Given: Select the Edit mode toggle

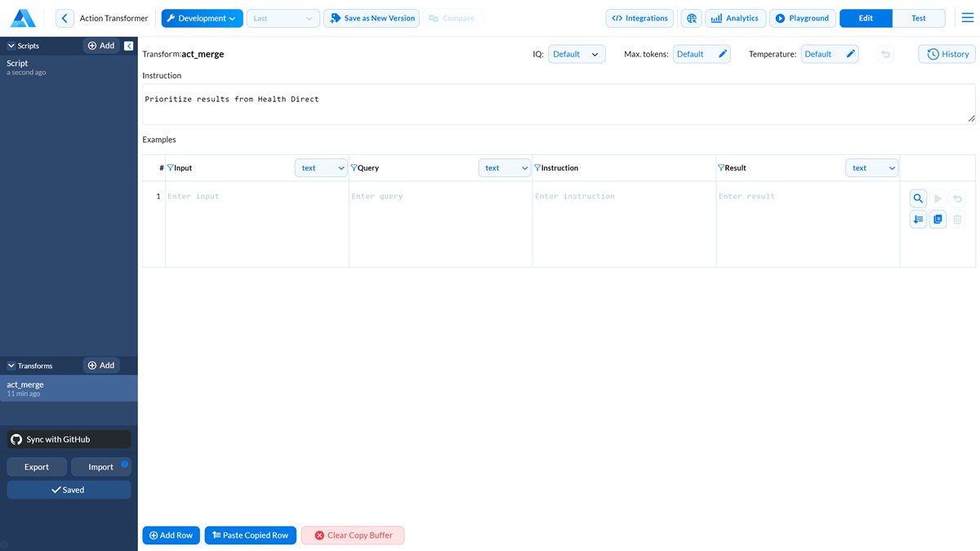Looking at the screenshot, I should pos(866,18).
